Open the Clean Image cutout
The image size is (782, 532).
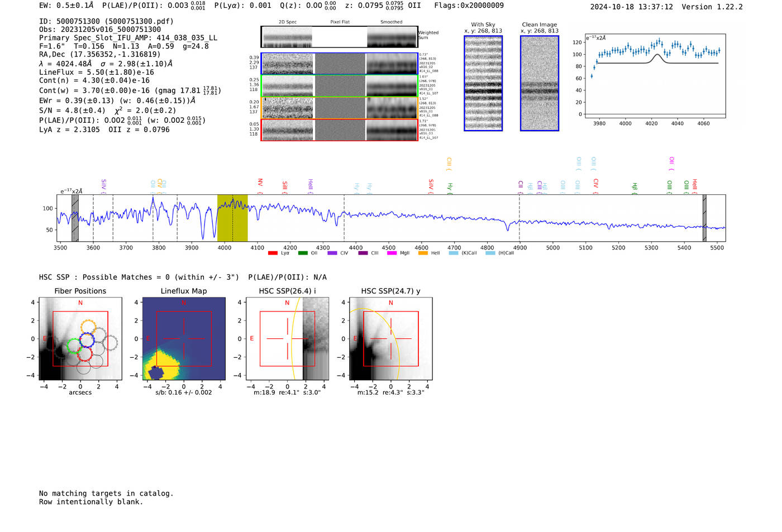pyautogui.click(x=540, y=83)
